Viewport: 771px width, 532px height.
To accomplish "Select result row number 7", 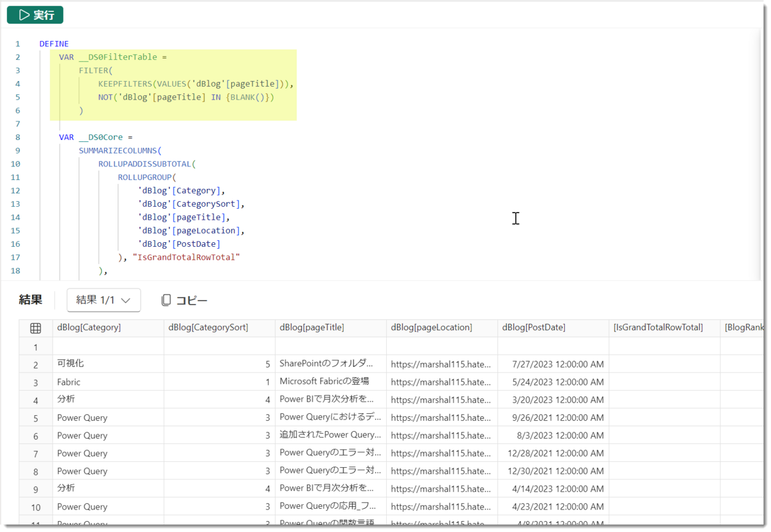I will click(x=36, y=454).
